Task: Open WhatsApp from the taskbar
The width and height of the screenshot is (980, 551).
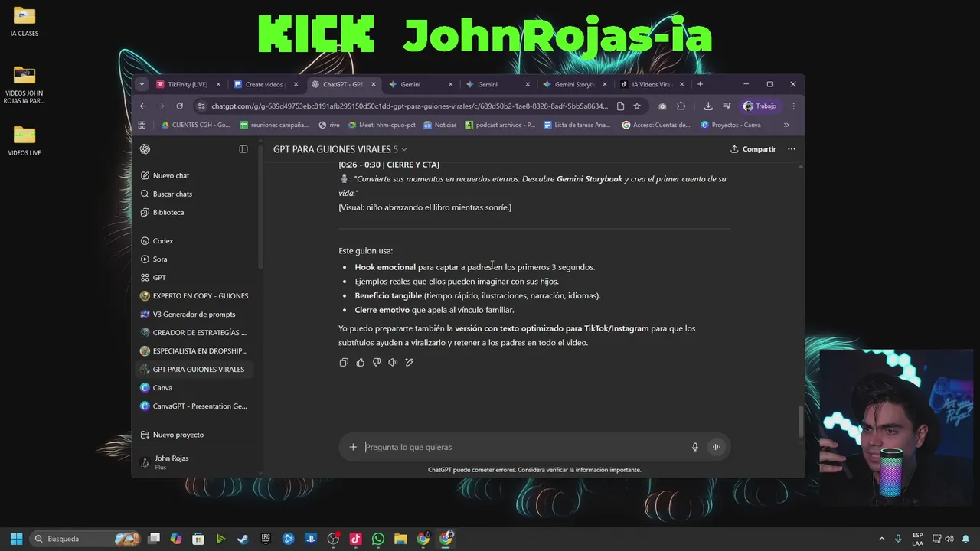Action: (377, 539)
